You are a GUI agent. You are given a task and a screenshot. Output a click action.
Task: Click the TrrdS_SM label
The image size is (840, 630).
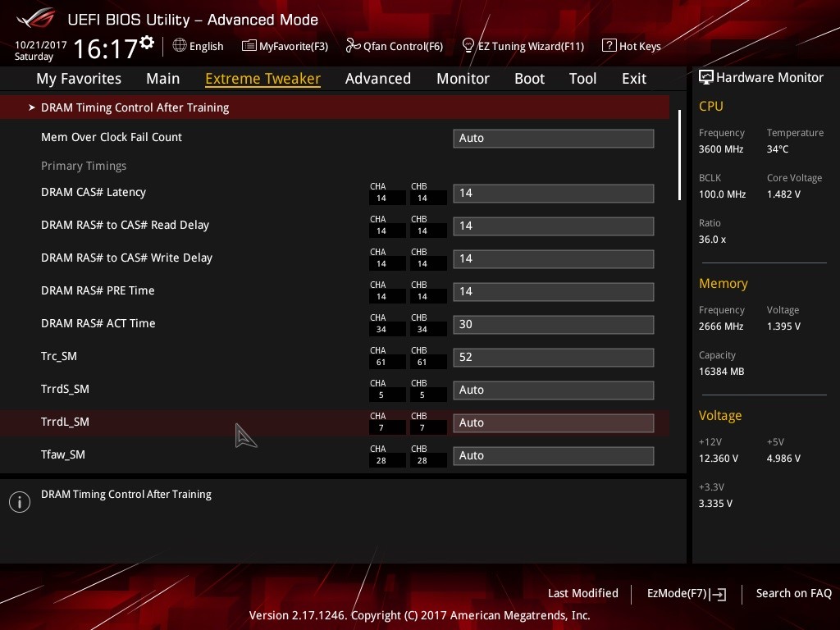[65, 389]
